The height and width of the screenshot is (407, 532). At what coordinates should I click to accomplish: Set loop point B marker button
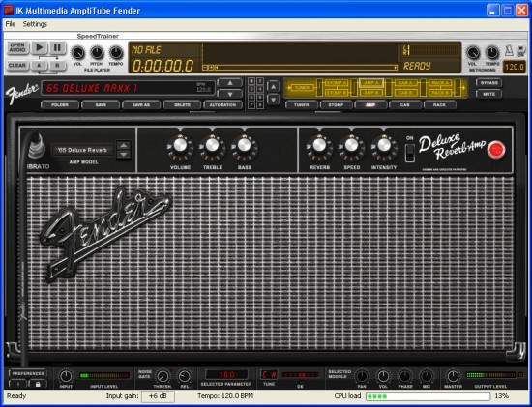click(x=58, y=65)
